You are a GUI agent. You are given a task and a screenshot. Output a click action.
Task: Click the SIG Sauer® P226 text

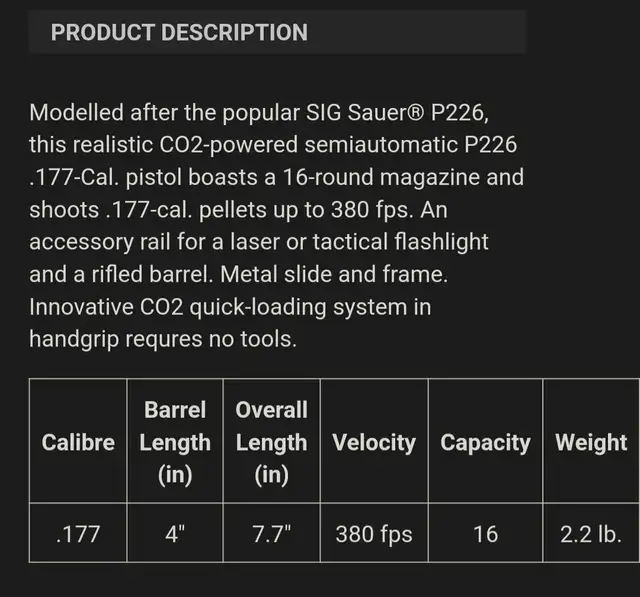click(x=397, y=112)
